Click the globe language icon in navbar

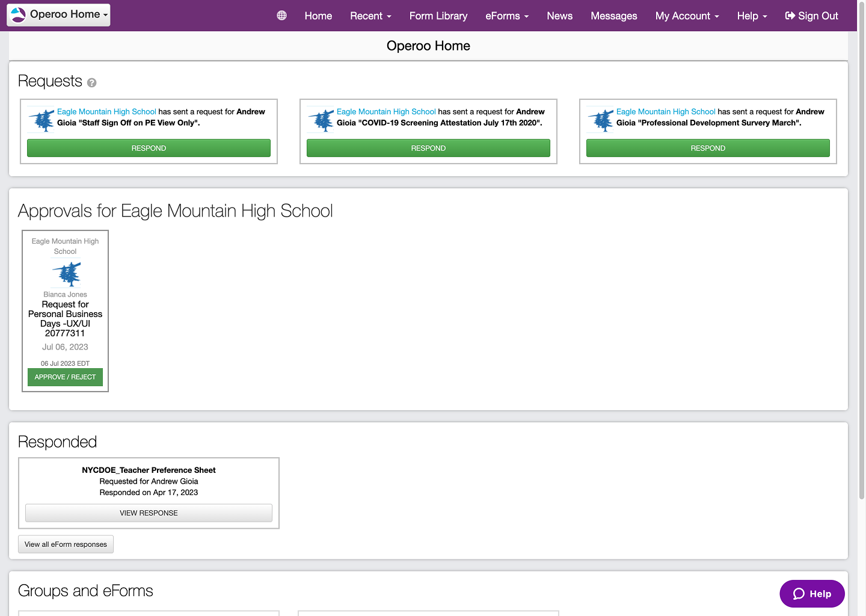281,16
